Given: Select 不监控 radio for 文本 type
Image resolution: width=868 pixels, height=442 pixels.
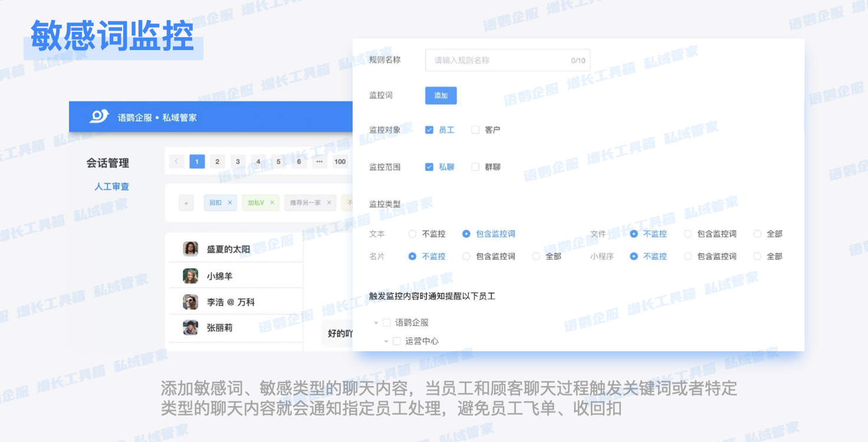Looking at the screenshot, I should point(412,234).
